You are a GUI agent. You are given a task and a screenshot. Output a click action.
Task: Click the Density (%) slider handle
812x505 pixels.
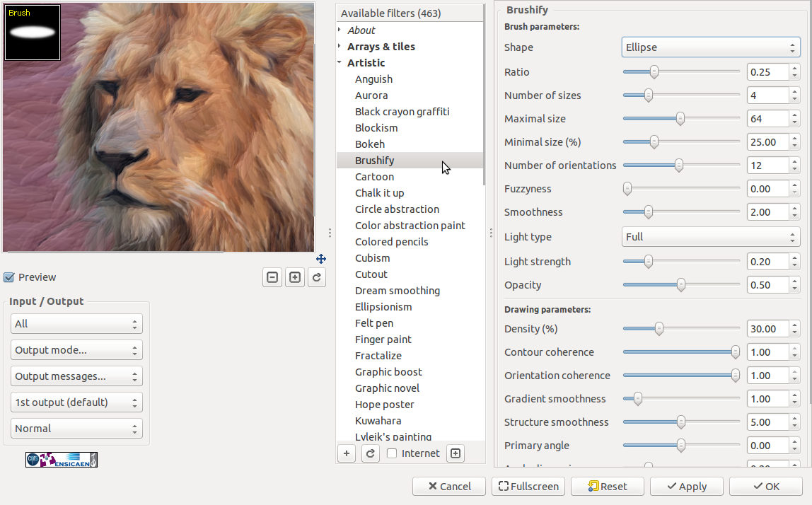(659, 329)
